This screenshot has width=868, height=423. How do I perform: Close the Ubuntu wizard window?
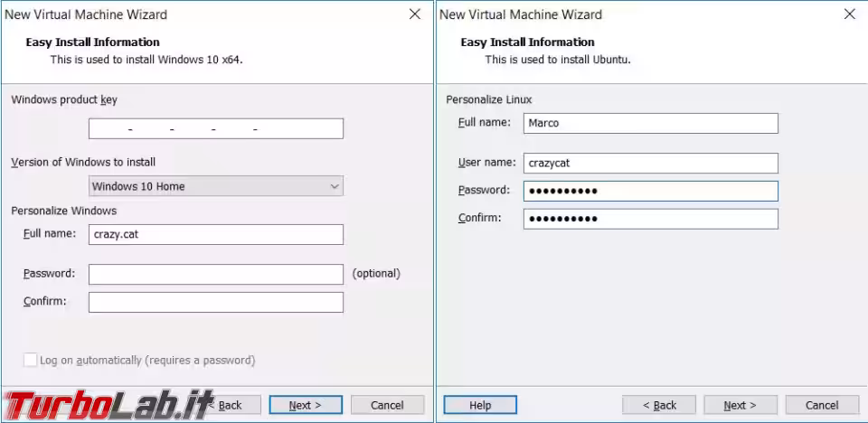(x=850, y=14)
